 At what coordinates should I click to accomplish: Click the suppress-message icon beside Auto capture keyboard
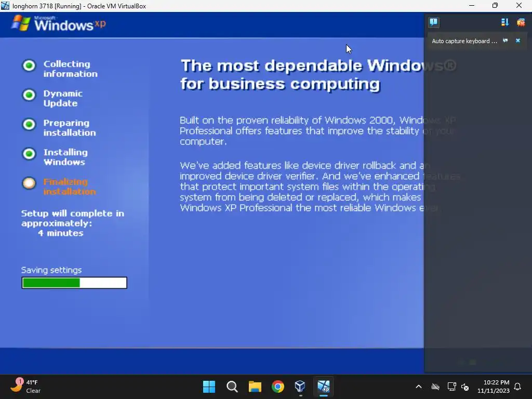tap(505, 41)
